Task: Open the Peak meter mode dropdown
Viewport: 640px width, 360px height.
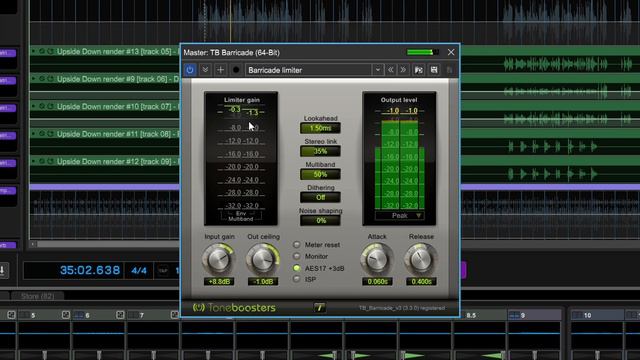Action: tap(400, 216)
